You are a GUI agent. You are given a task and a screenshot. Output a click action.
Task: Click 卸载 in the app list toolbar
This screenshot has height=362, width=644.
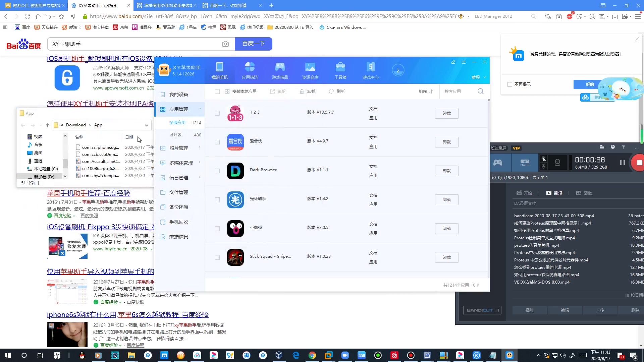tap(308, 91)
